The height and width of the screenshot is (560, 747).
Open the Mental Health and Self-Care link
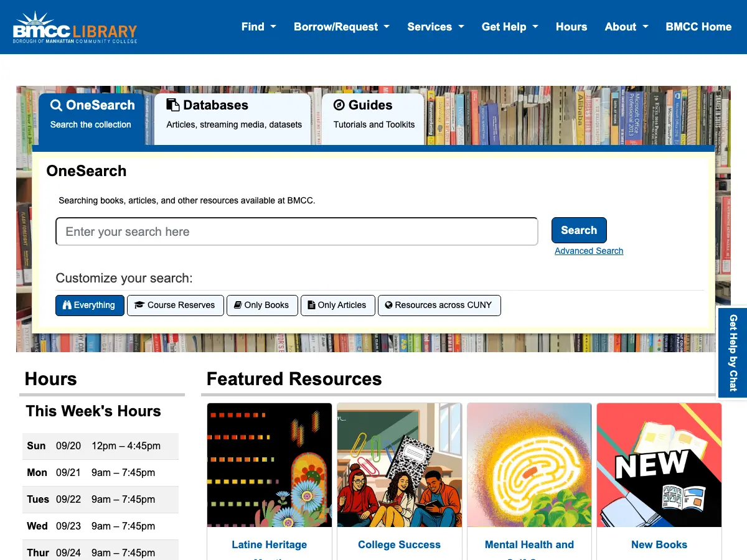coord(529,549)
